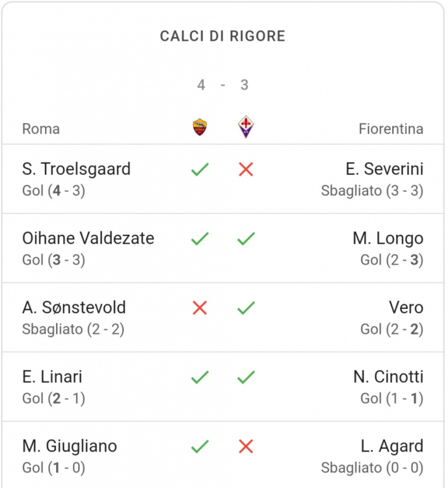Click green checkmark beside M. Longo

pyautogui.click(x=246, y=239)
